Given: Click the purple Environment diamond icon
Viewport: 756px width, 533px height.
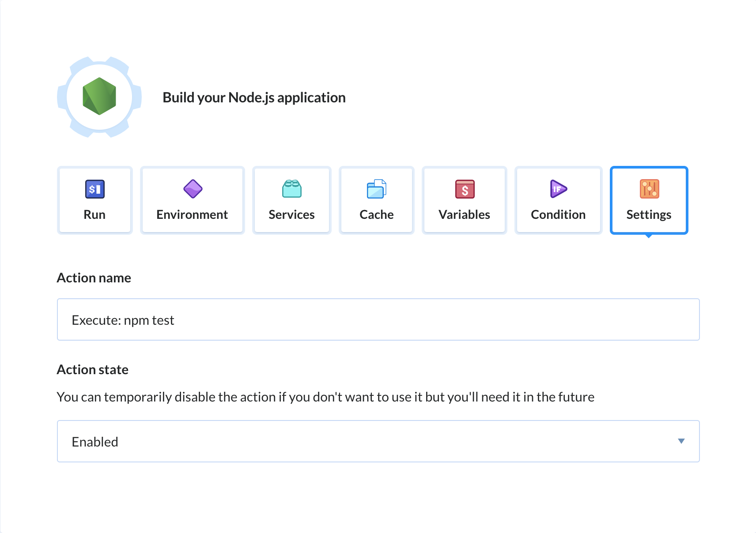Looking at the screenshot, I should 192,189.
